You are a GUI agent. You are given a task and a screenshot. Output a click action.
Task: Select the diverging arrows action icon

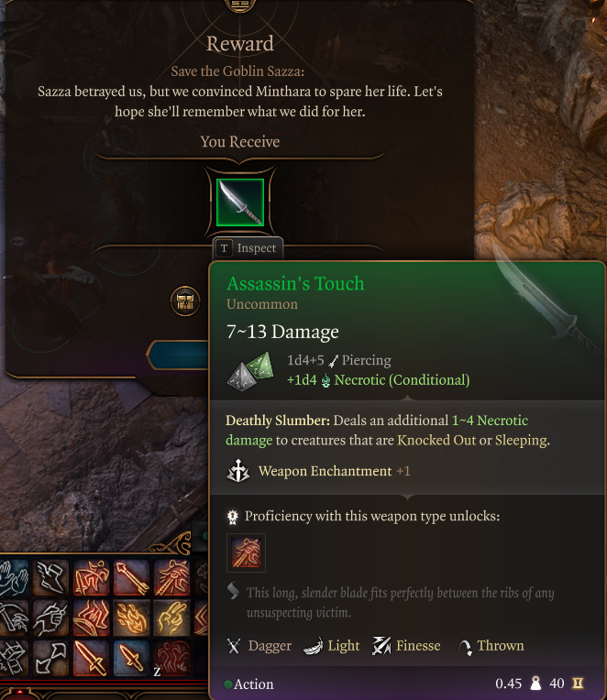(x=50, y=658)
